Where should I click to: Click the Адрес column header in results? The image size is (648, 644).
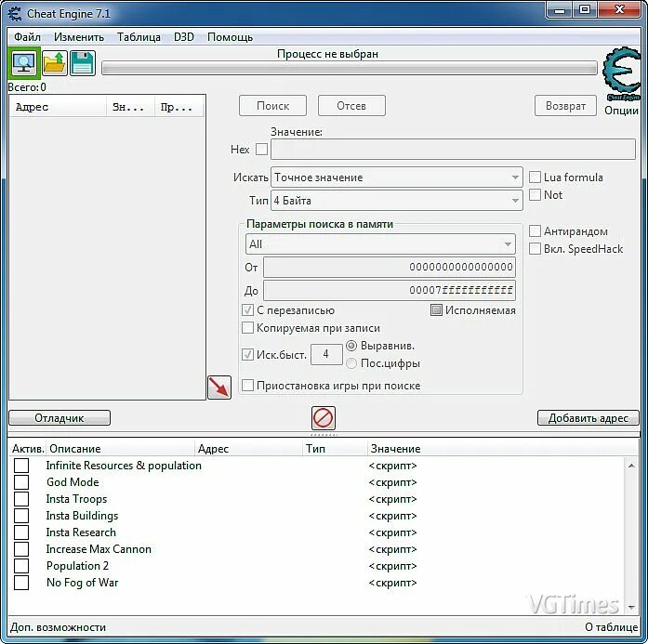[58, 107]
